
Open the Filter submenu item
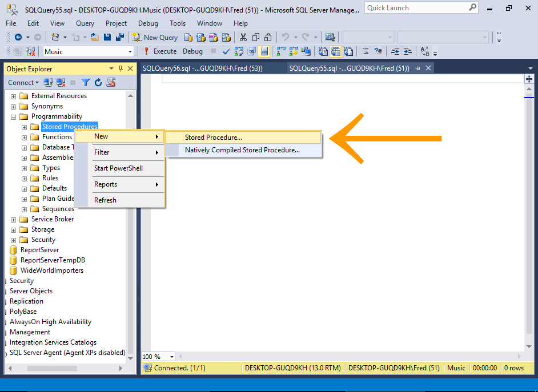pyautogui.click(x=120, y=152)
